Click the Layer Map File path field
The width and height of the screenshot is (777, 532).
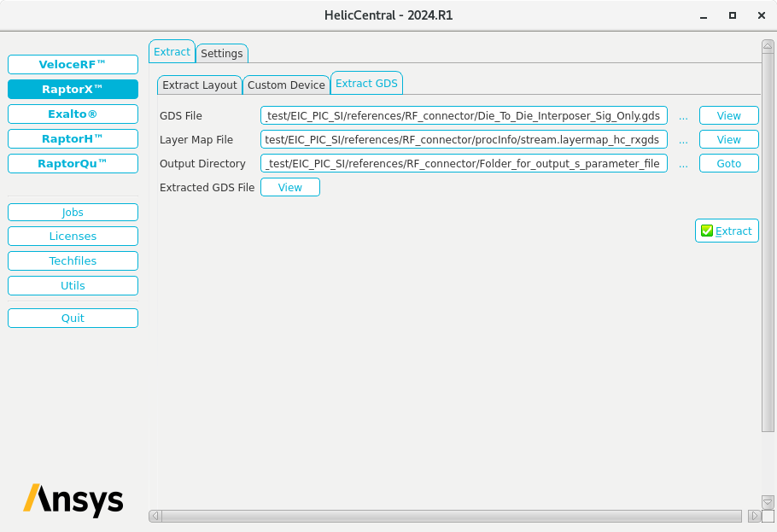464,139
